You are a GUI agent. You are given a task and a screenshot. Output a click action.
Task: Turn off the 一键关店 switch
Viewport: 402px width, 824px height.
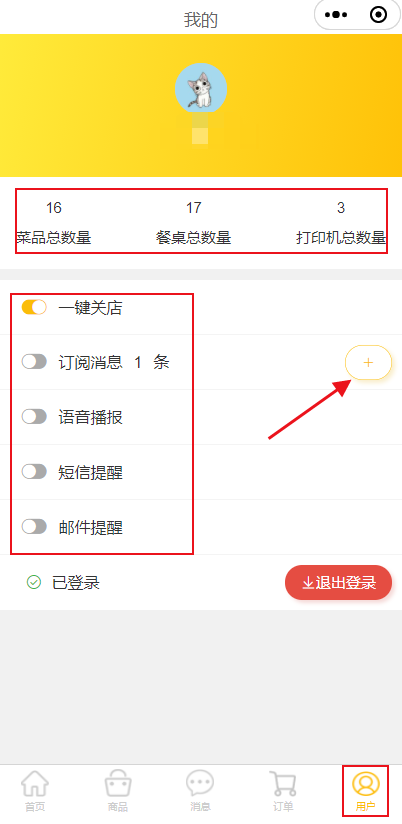pos(34,307)
